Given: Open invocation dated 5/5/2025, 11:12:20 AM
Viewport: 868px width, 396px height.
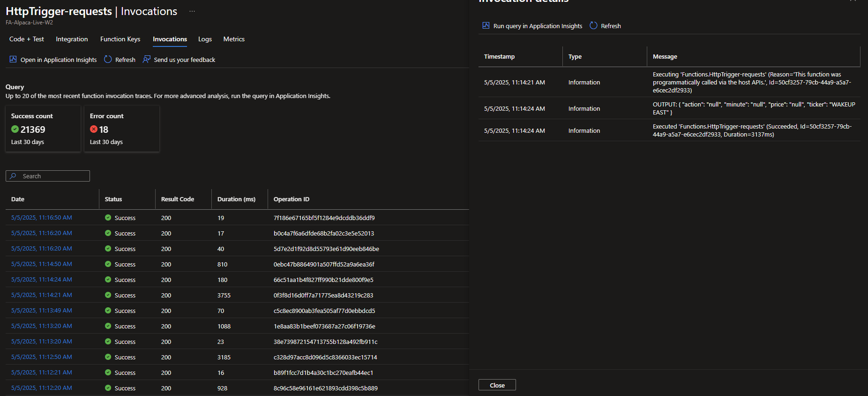Looking at the screenshot, I should 42,388.
